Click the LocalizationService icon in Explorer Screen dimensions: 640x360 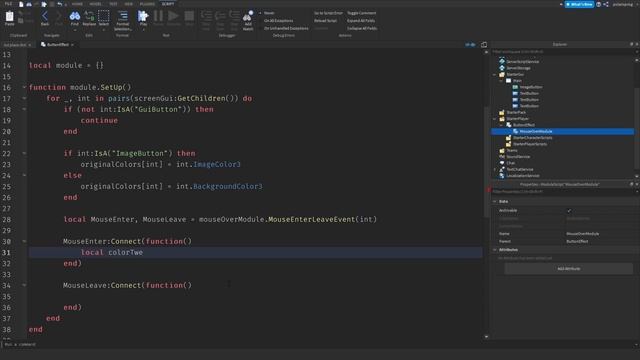tap(502, 176)
